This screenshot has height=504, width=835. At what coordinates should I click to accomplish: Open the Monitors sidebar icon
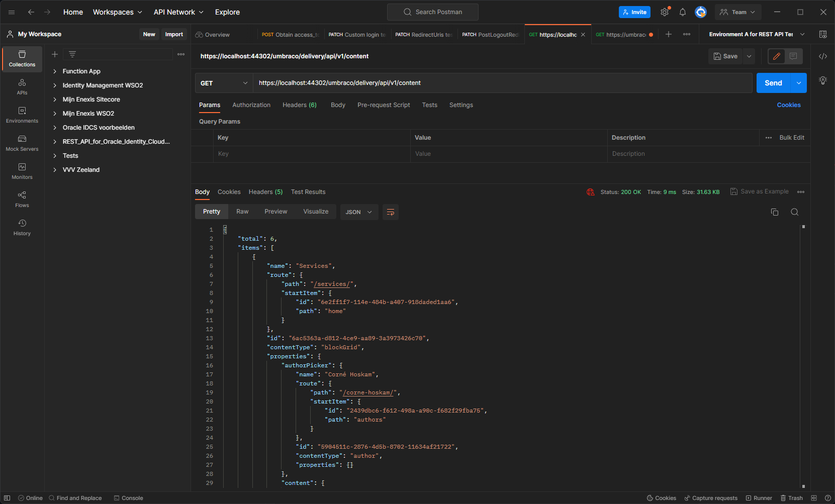click(x=22, y=171)
